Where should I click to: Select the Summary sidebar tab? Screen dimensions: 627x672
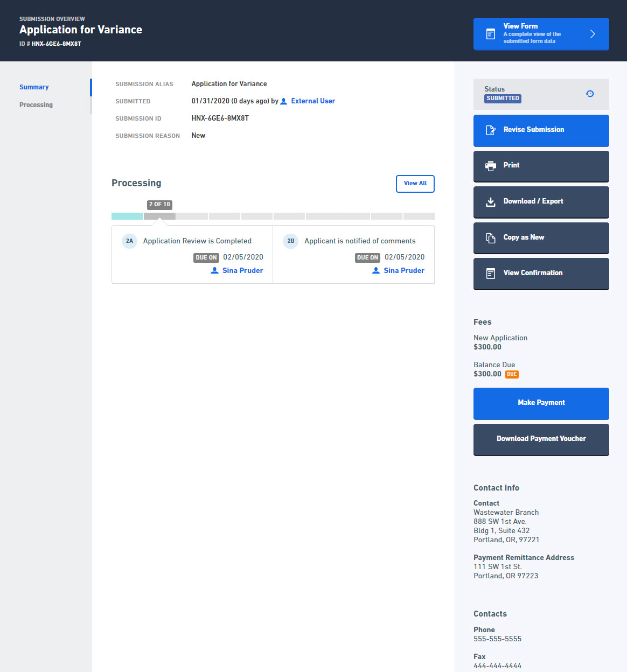click(34, 87)
